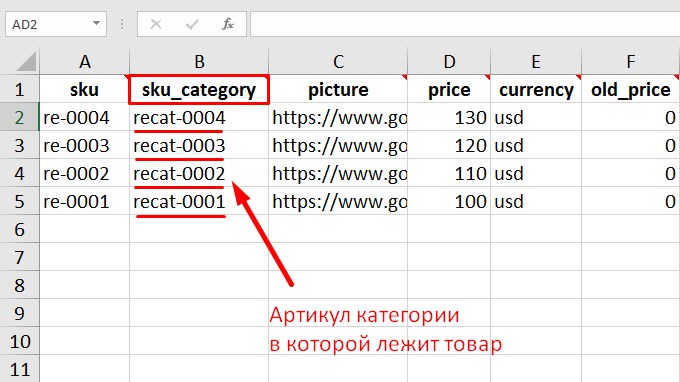Click the URL cell in row 2
The width and height of the screenshot is (680, 382).
[x=338, y=118]
